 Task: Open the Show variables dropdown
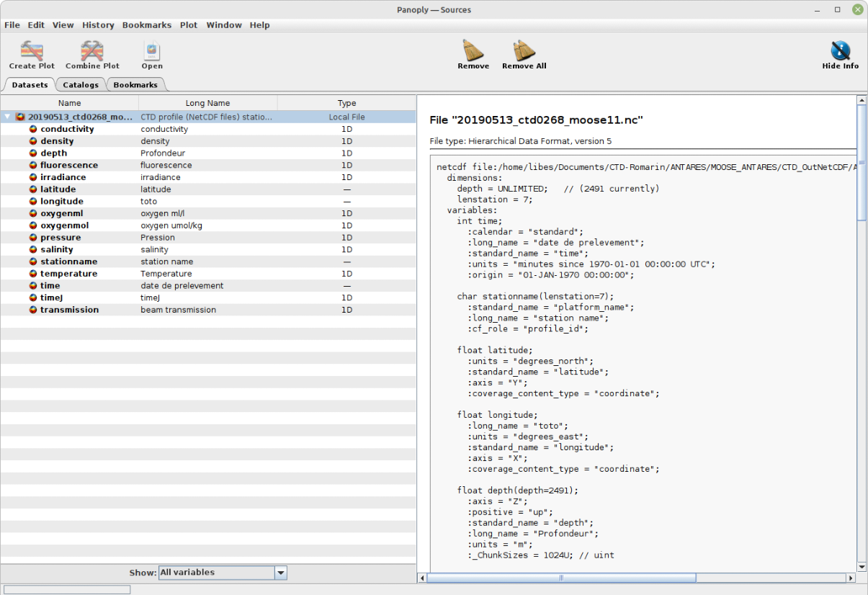216,573
